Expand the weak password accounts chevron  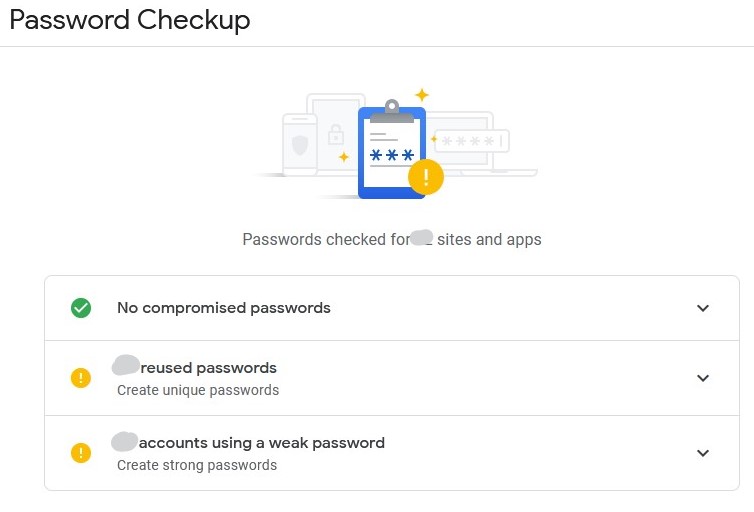click(x=703, y=453)
